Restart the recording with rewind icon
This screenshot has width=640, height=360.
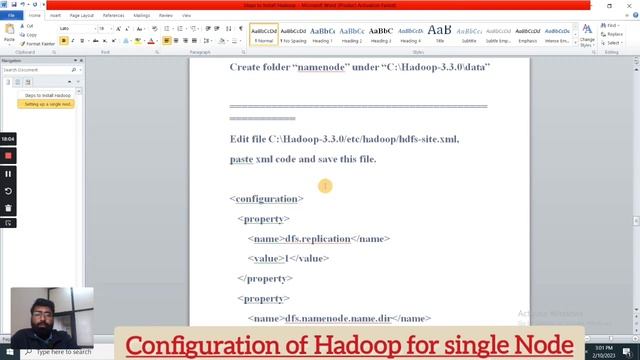tap(8, 191)
